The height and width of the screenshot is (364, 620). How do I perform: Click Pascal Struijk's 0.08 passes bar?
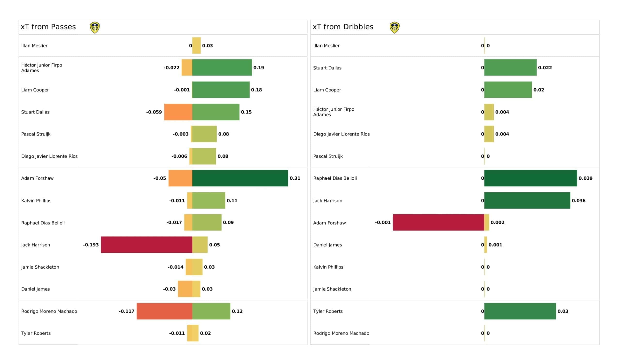204,134
